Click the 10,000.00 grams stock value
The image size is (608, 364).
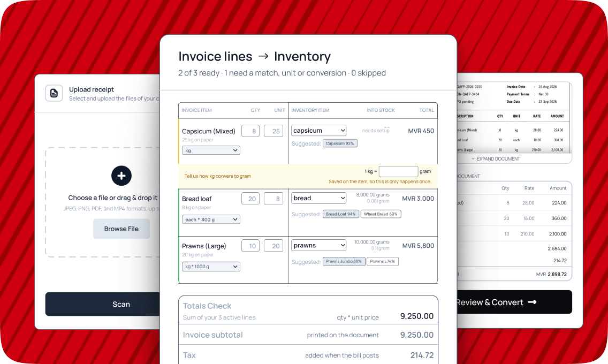click(x=372, y=242)
